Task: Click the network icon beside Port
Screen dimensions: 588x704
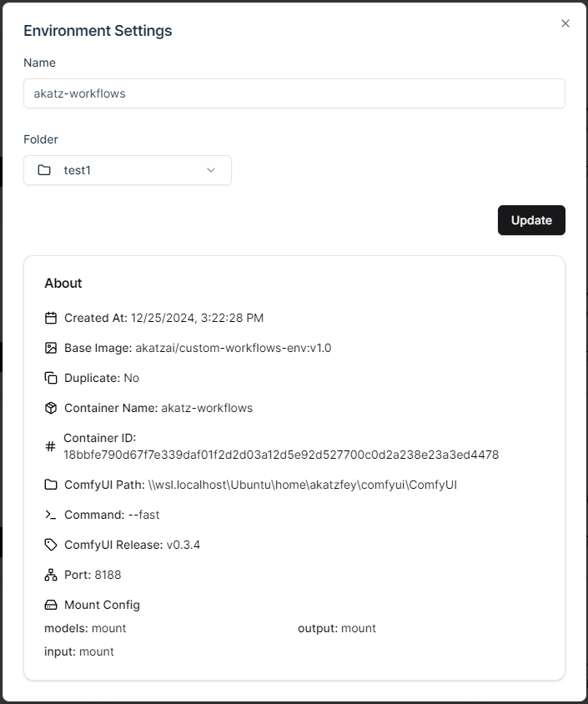Action: [51, 575]
